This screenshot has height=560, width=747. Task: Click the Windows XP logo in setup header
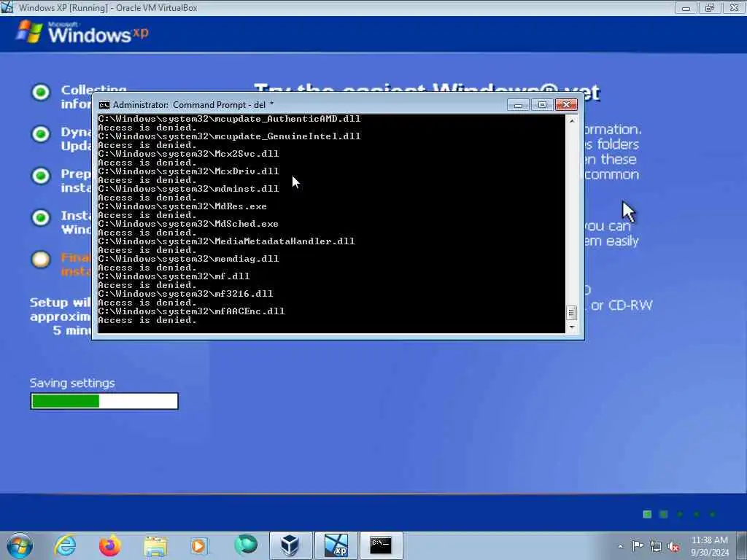[82, 32]
